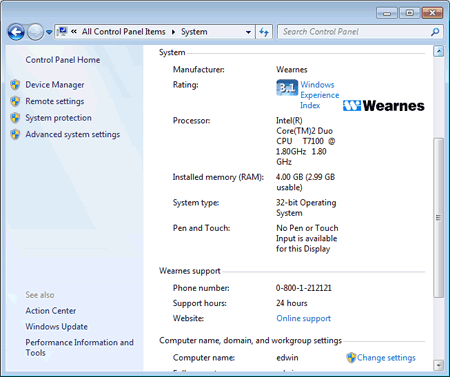Select the phone number 0-800-1-212121
This screenshot has width=450, height=377.
tap(304, 288)
